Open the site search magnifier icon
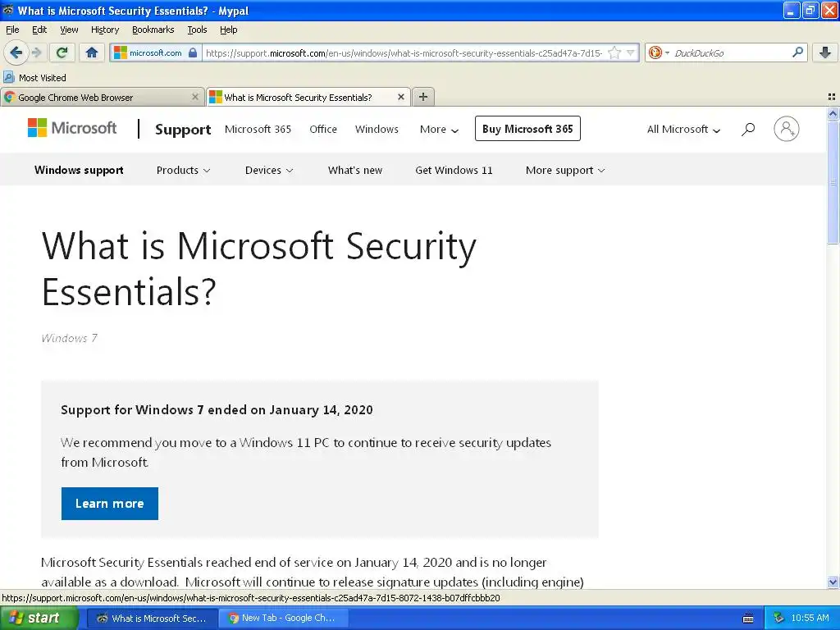 click(748, 129)
